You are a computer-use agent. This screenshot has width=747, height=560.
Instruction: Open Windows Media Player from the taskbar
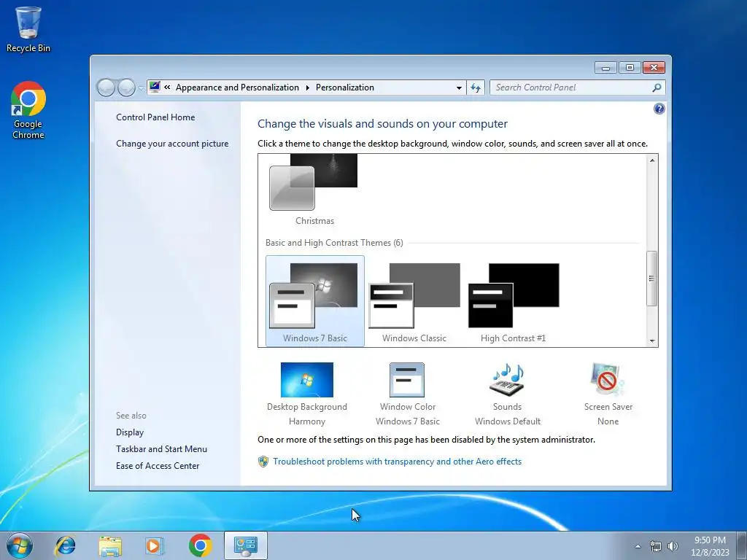154,545
